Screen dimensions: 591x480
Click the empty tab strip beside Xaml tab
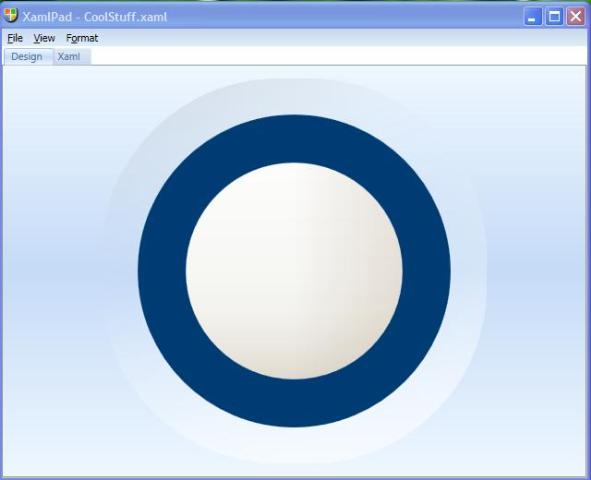coord(338,57)
